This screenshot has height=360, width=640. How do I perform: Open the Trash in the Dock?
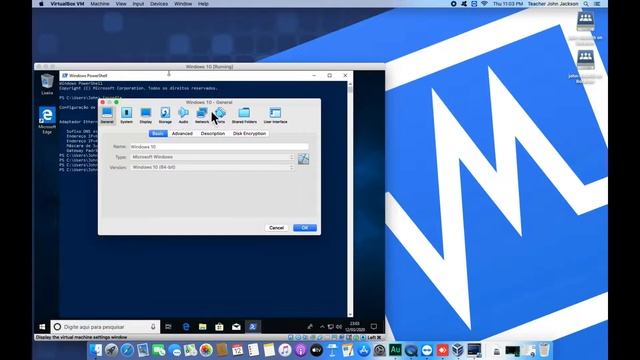[x=544, y=350]
